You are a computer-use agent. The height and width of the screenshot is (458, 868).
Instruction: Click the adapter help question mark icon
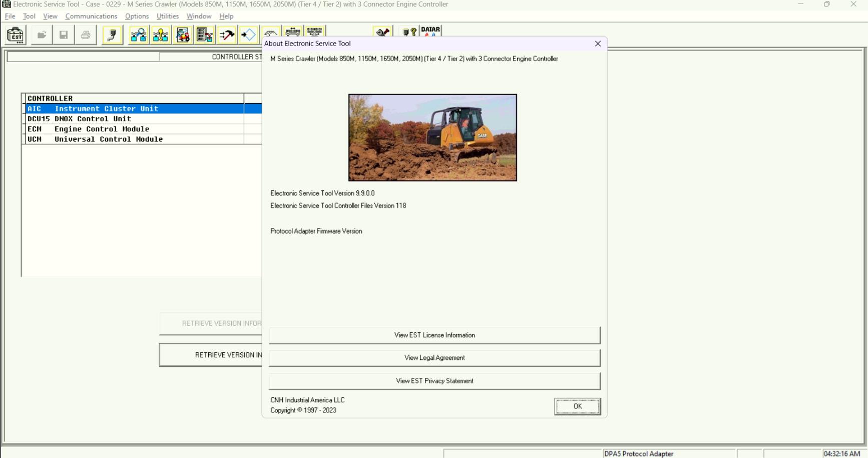tap(409, 32)
